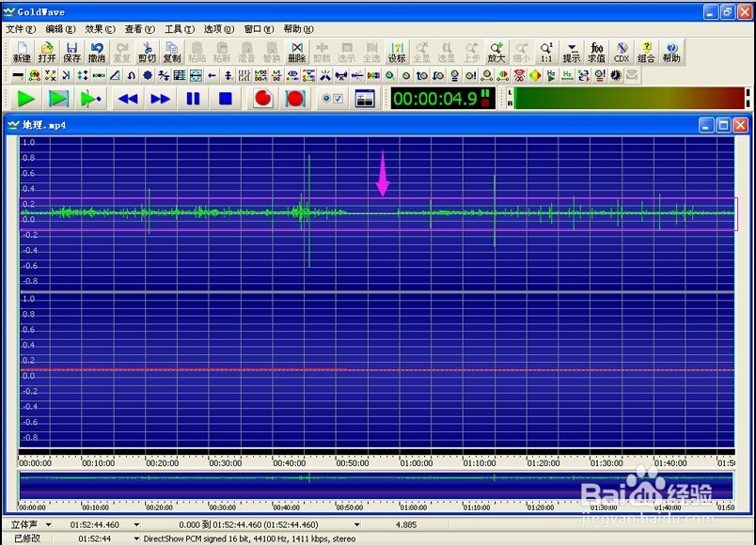Click the 4.885 position value in the status bar

pyautogui.click(x=406, y=524)
